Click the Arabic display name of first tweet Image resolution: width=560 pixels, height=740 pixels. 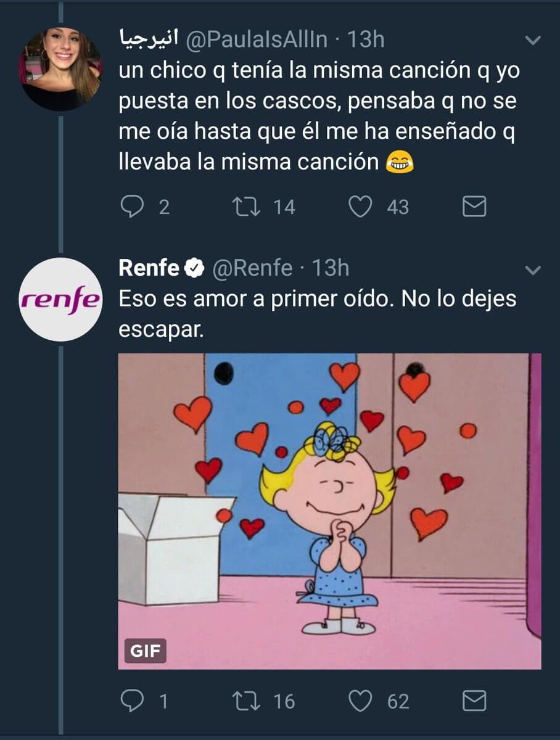(147, 40)
